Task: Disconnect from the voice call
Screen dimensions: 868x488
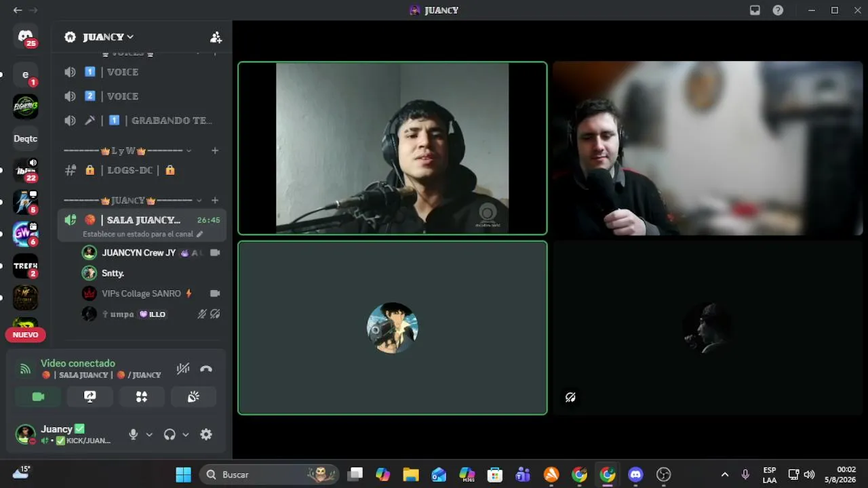Action: (206, 369)
